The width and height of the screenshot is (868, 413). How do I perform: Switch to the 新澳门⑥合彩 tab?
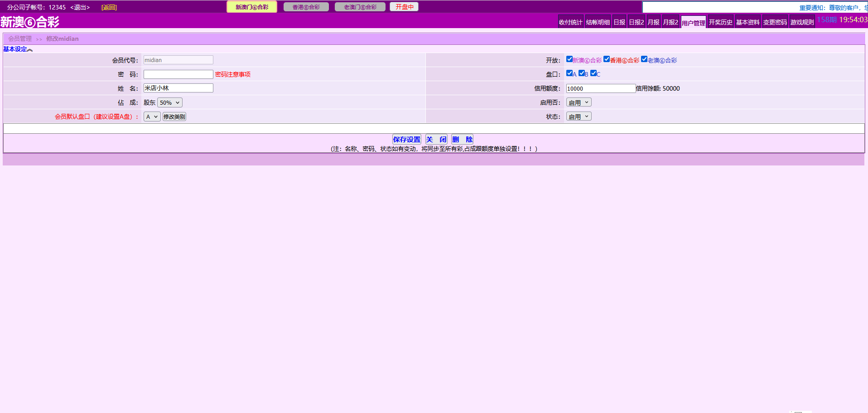coord(252,7)
